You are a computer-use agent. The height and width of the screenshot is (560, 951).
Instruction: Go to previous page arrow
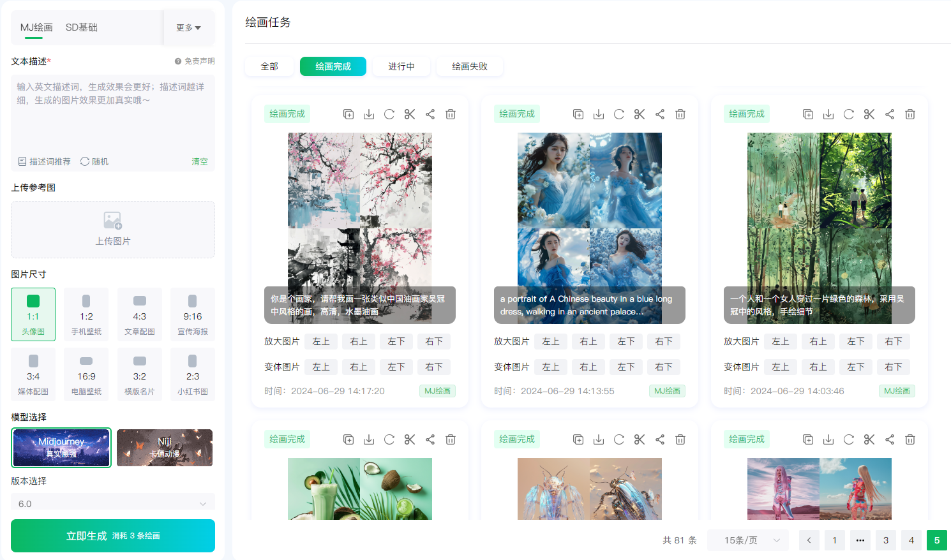pyautogui.click(x=809, y=540)
